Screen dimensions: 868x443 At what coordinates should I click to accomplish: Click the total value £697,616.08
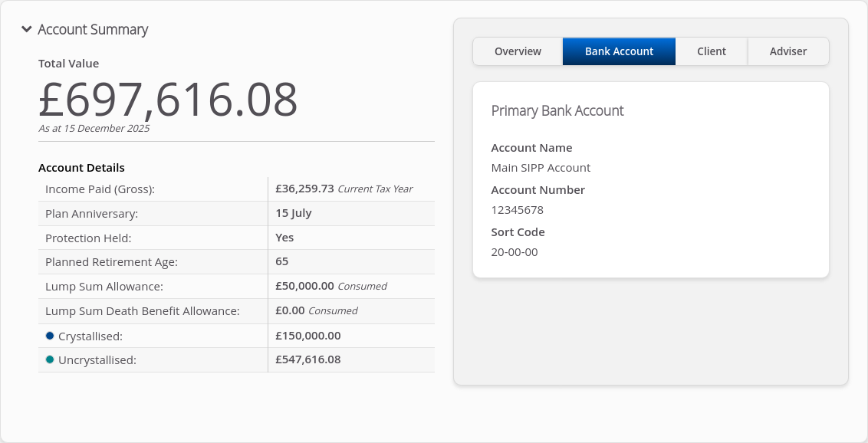tap(168, 100)
